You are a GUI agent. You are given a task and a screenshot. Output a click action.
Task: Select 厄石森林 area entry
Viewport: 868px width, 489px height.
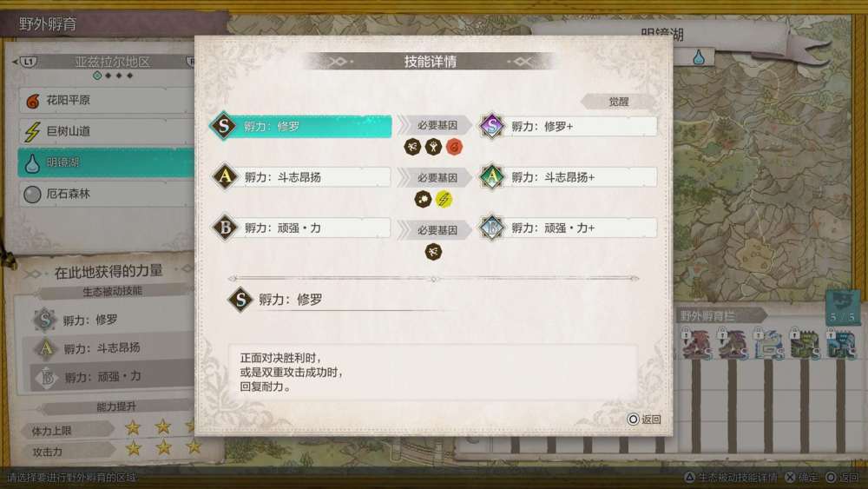pyautogui.click(x=105, y=194)
